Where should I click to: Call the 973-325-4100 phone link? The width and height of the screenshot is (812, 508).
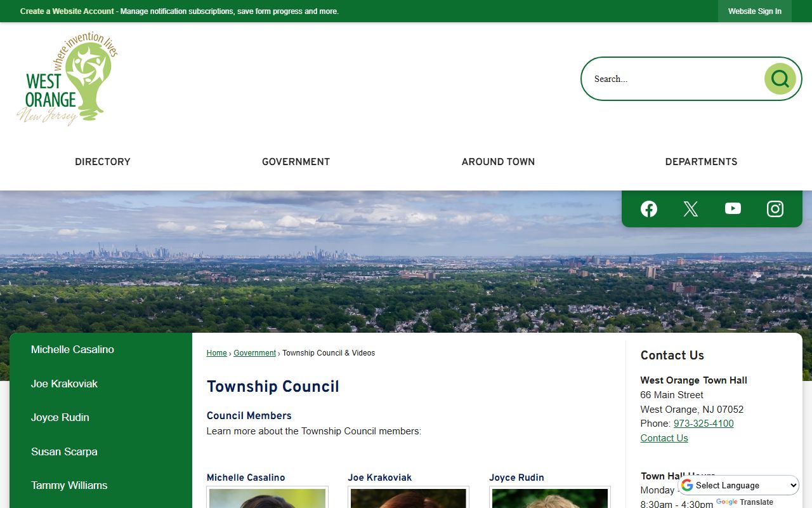(x=704, y=424)
